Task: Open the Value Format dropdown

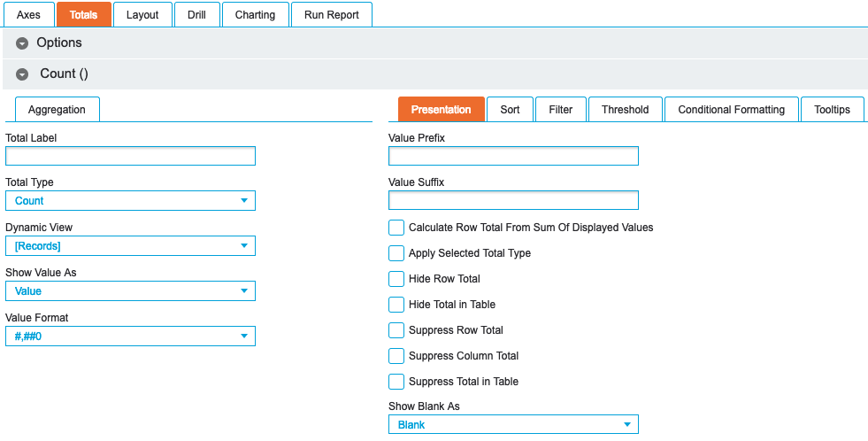Action: point(130,336)
